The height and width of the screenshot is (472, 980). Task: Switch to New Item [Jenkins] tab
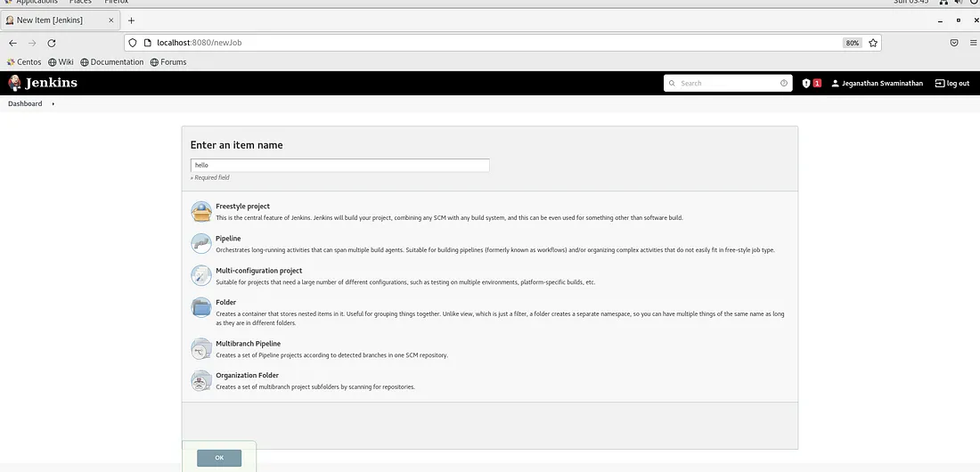click(x=60, y=20)
